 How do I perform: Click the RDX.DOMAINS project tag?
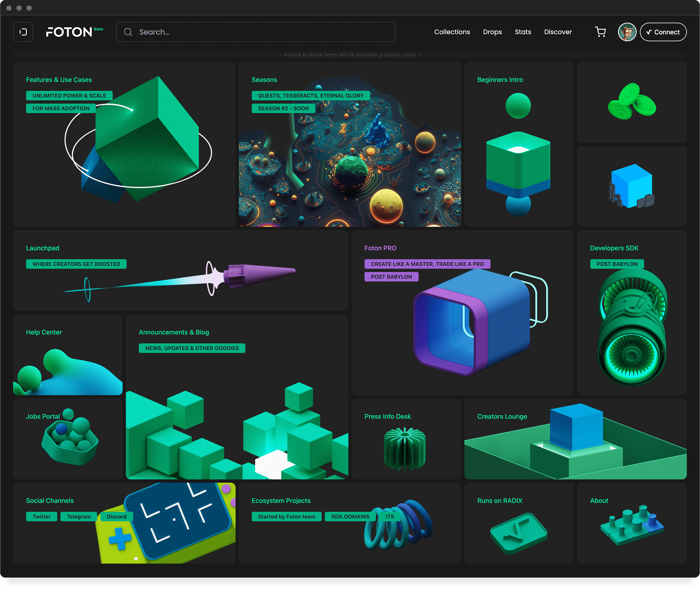click(x=350, y=517)
